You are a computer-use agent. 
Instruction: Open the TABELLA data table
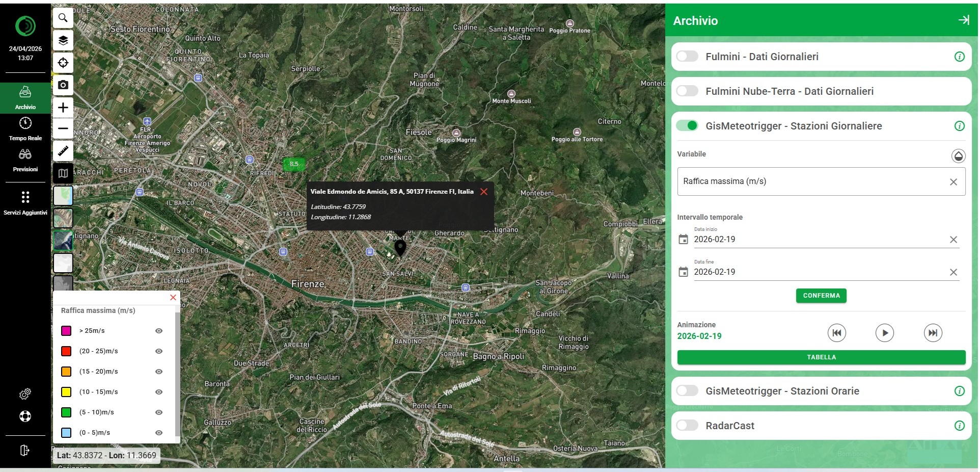coord(821,357)
